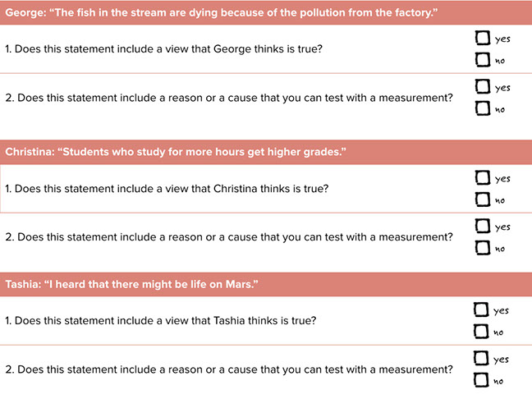
Task: Check yes for Christina question 2
Action: [483, 226]
